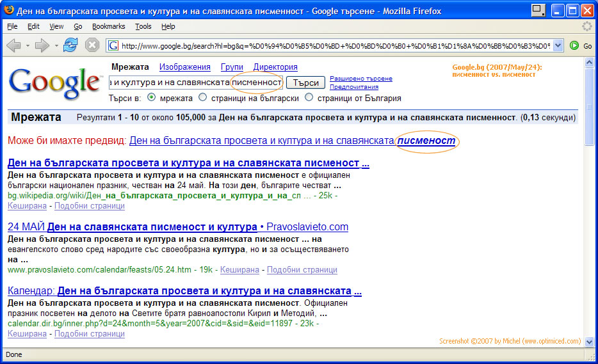Click the Firefox logo in the title bar
The height and width of the screenshot is (364, 598).
pyautogui.click(x=9, y=10)
